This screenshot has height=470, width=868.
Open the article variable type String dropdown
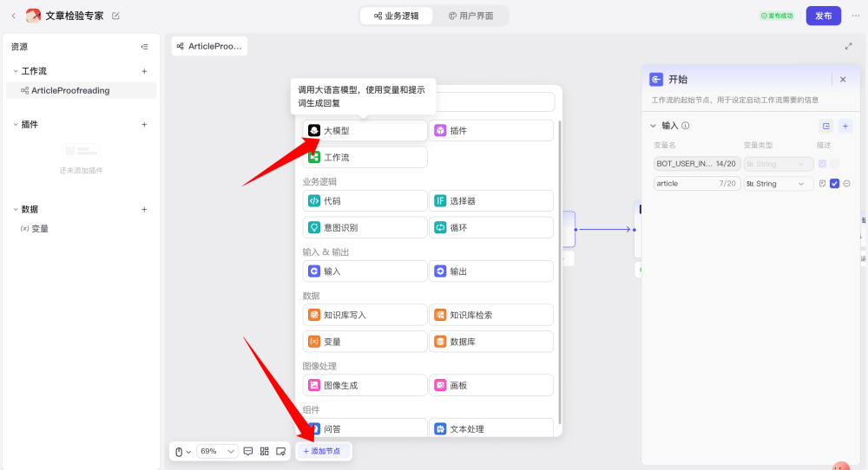click(779, 184)
